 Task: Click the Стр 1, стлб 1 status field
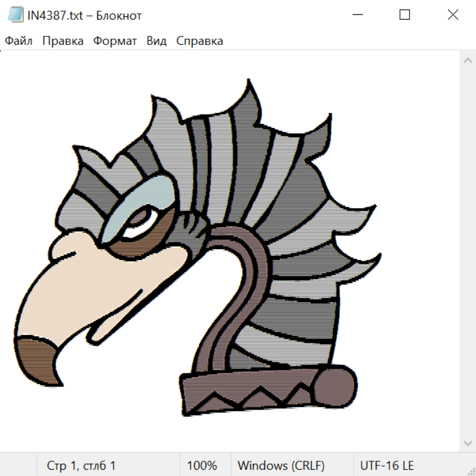pos(81,465)
